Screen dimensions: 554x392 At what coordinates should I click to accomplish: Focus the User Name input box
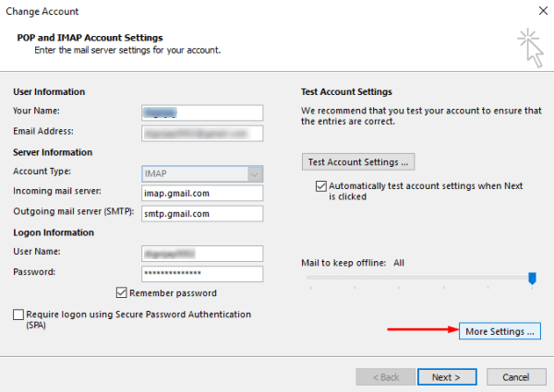tap(202, 253)
